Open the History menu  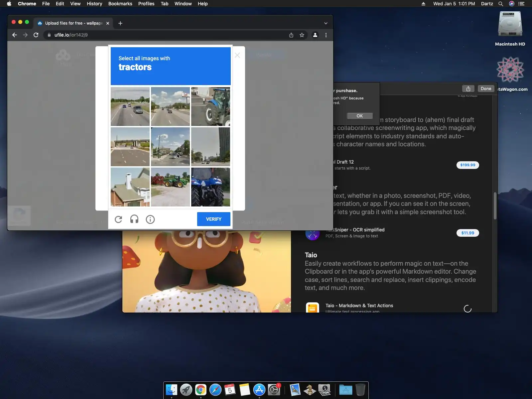click(94, 4)
